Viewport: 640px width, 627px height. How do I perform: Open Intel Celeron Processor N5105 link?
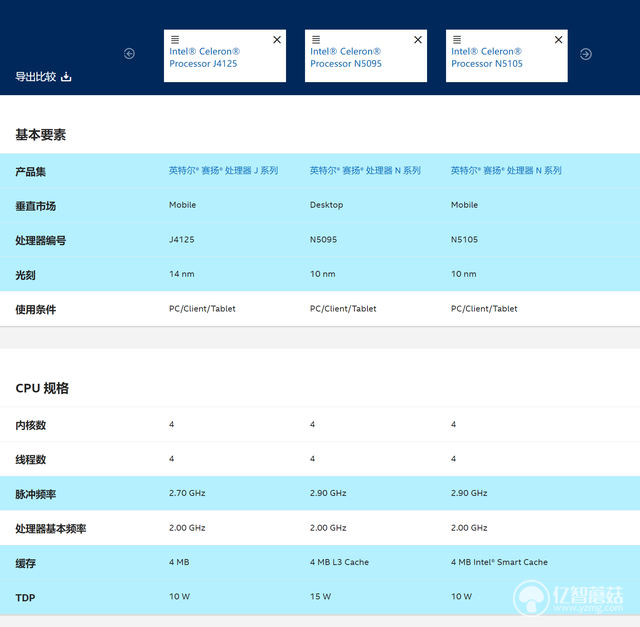click(487, 58)
